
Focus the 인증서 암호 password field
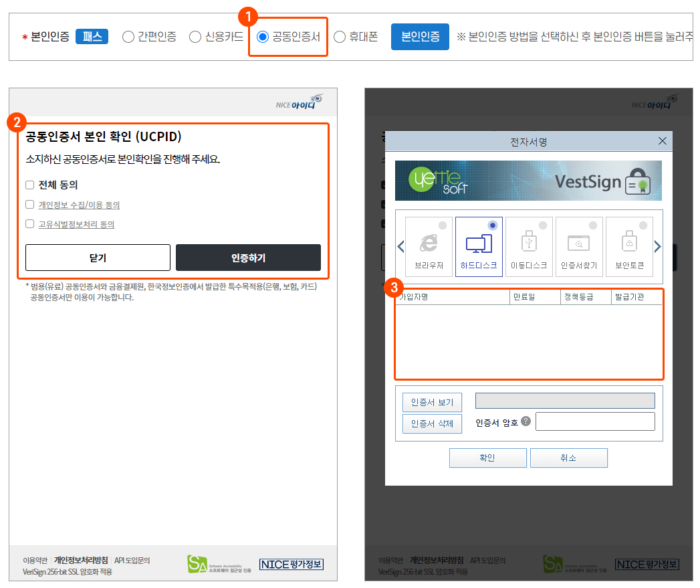click(595, 421)
